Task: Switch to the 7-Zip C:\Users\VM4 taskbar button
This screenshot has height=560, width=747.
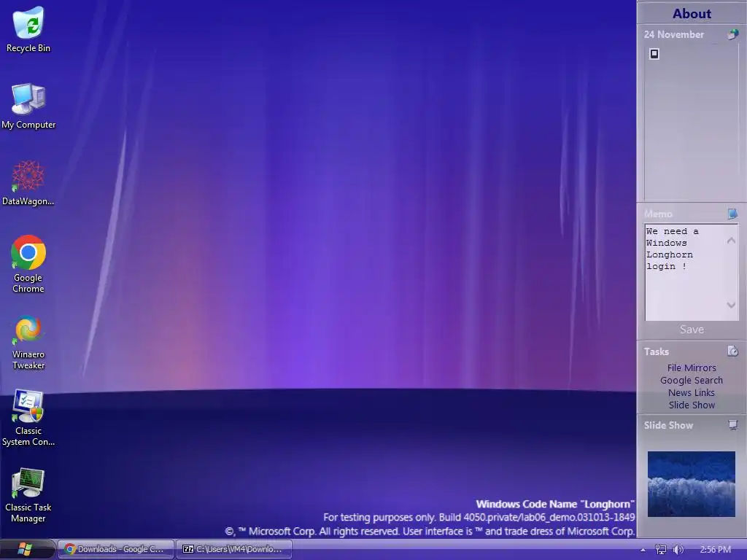Action: [233, 549]
